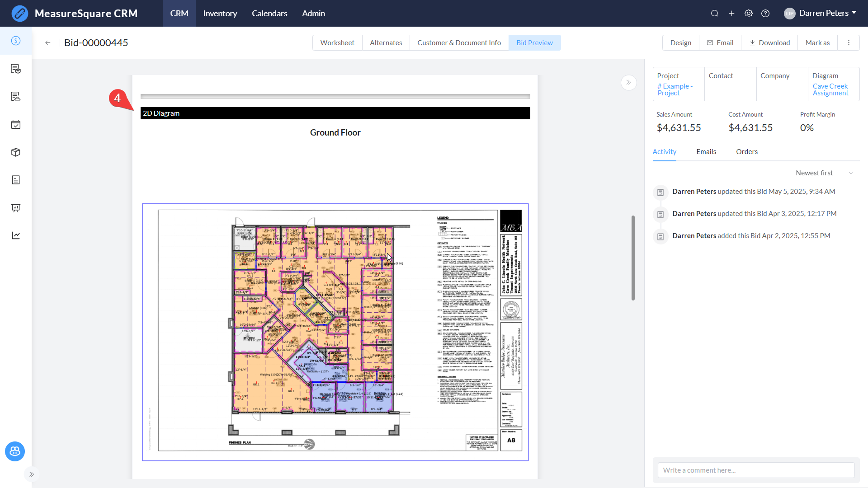Click the Download button
868x488 pixels.
[x=769, y=43]
